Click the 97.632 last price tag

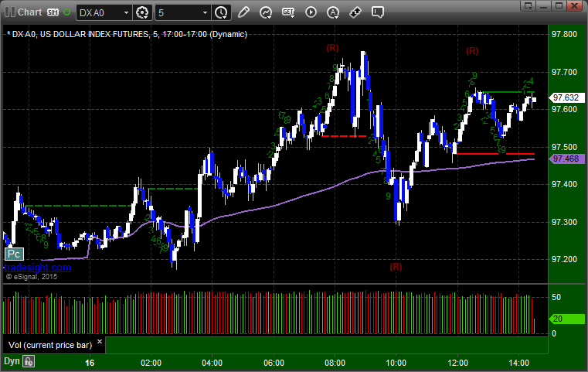pyautogui.click(x=566, y=97)
